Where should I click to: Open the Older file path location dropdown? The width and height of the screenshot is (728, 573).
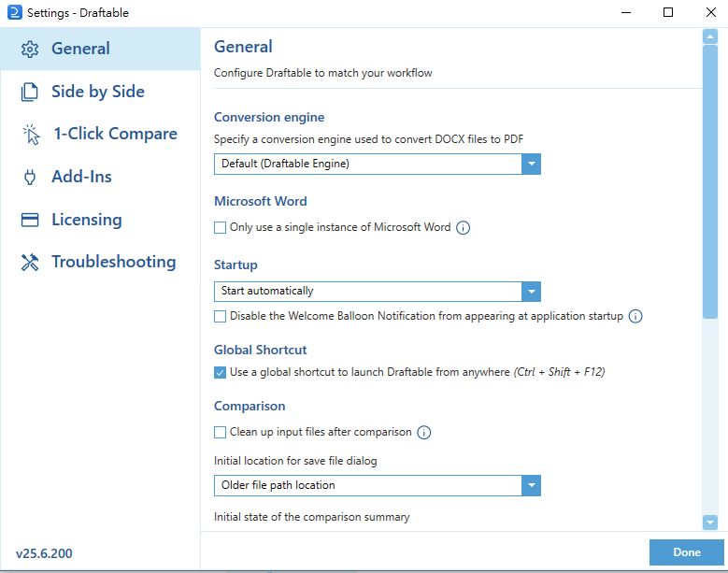[377, 485]
